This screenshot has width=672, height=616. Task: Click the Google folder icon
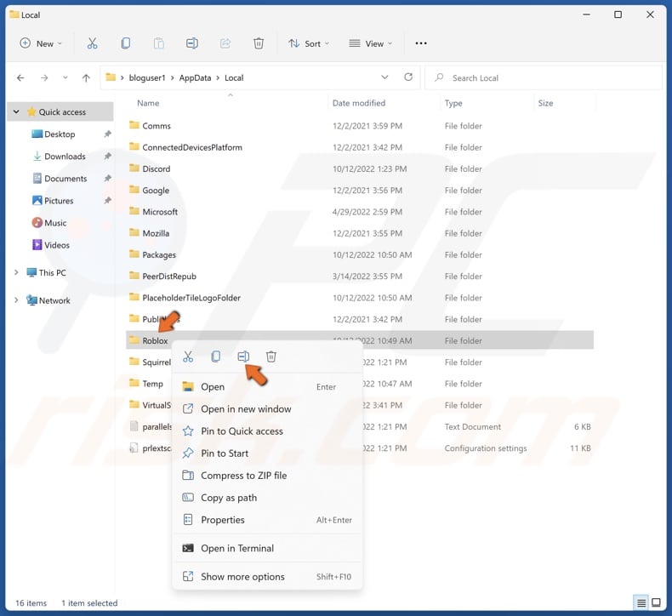pyautogui.click(x=134, y=190)
